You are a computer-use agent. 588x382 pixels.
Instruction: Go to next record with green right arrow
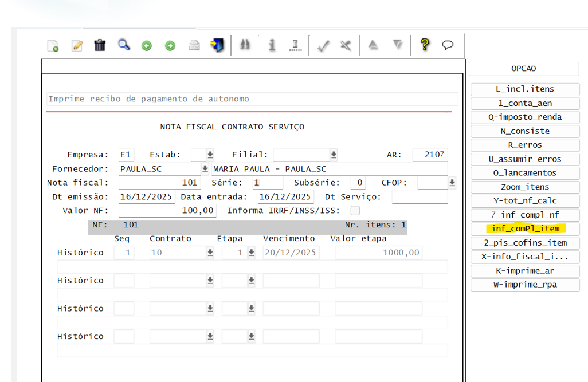coord(170,46)
